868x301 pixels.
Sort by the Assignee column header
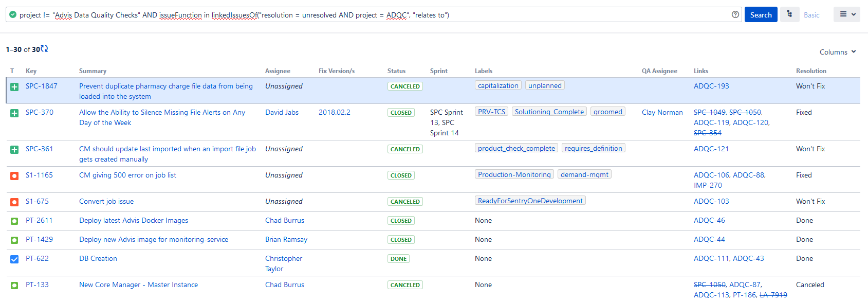278,71
